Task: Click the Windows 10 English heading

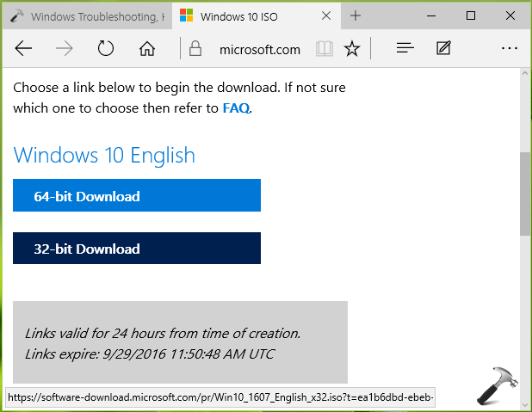Action: [104, 156]
